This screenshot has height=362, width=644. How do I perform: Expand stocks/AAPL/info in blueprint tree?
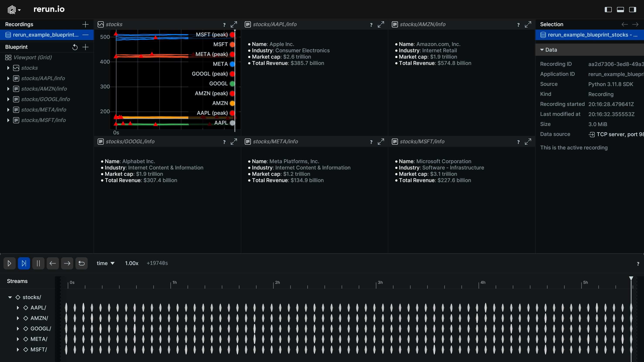pos(8,78)
